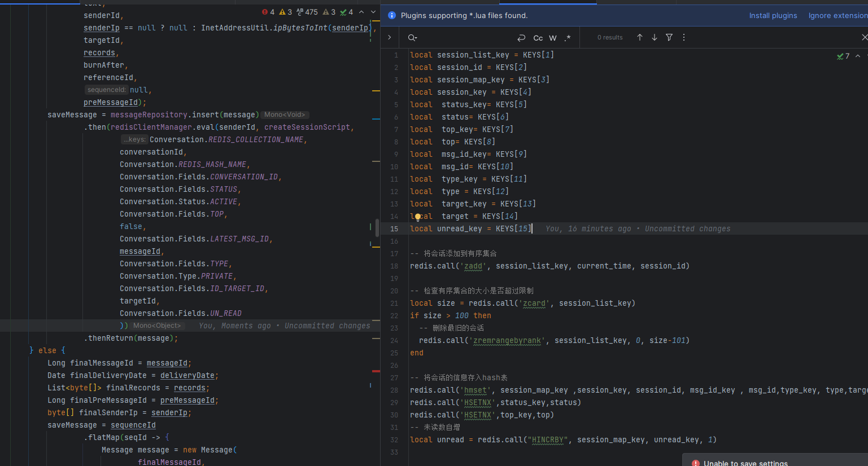
Task: Enable regex search with .* toggle
Action: pos(568,37)
